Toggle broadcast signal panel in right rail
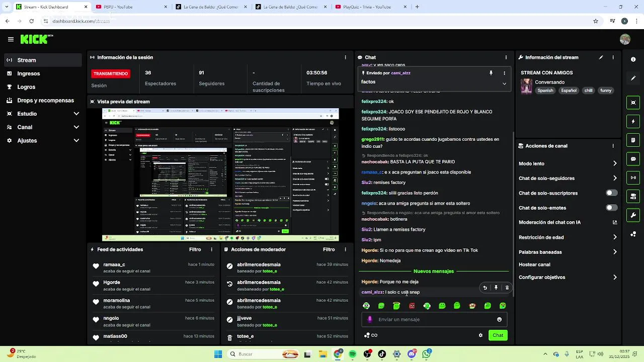This screenshot has width=644, height=362. (x=633, y=177)
